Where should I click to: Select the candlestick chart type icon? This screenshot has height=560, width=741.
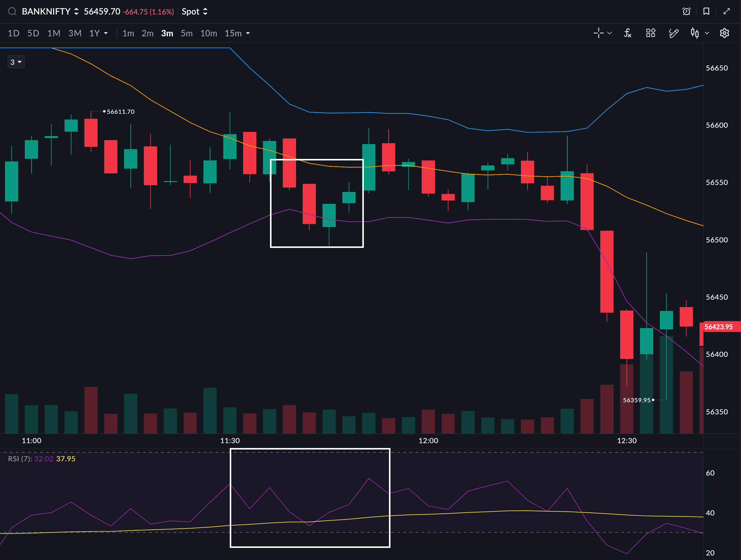tap(695, 33)
